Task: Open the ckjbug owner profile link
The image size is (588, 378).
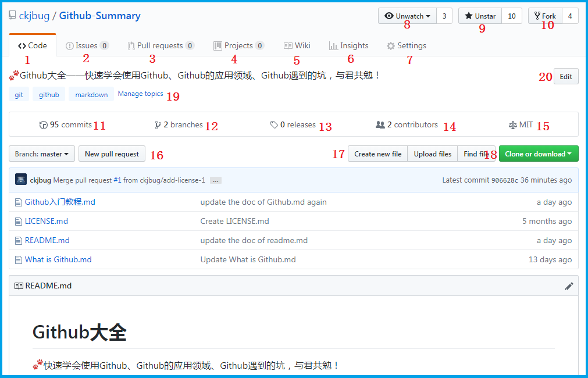Action: coord(34,16)
